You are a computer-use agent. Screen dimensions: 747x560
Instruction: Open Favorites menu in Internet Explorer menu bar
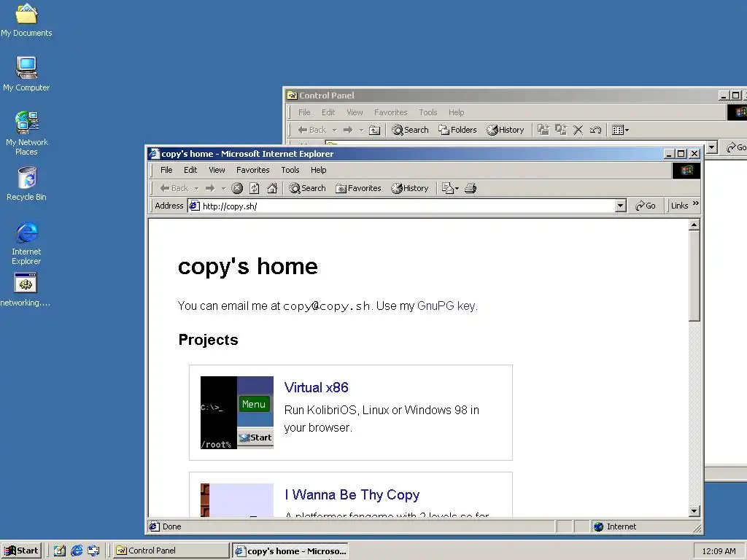[253, 170]
